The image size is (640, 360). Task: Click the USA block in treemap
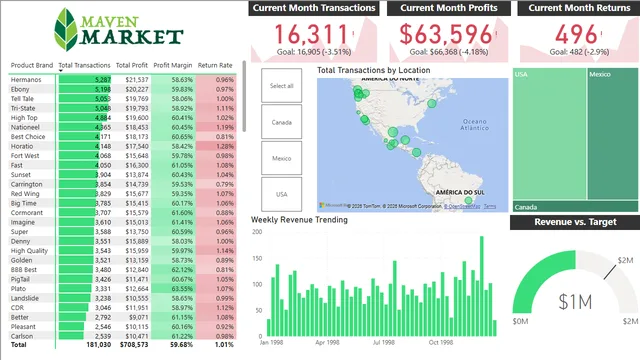pos(550,134)
